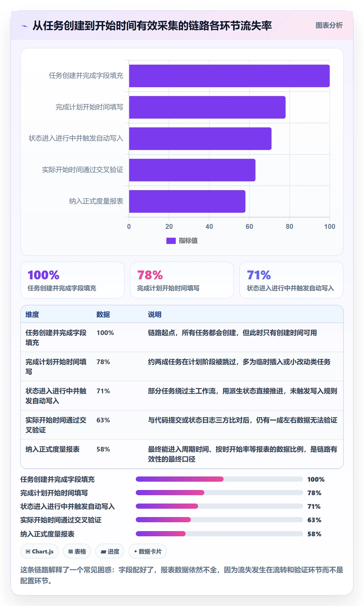Click table cell 纳入正式度量报表
The width and height of the screenshot is (364, 606).
tap(53, 449)
